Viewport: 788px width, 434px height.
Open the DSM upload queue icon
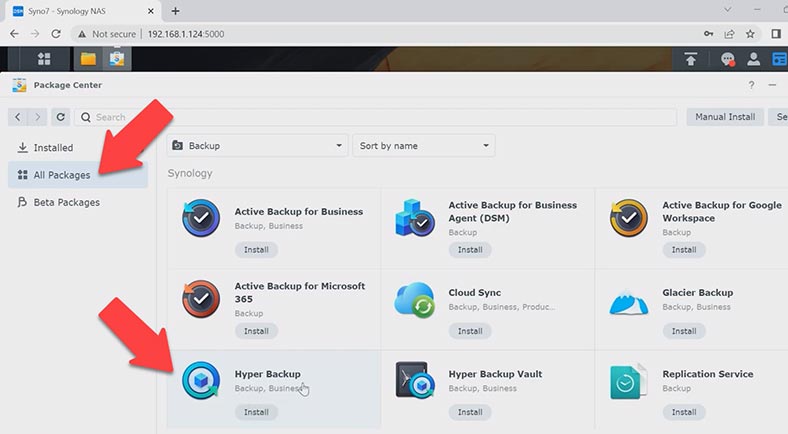tap(691, 59)
